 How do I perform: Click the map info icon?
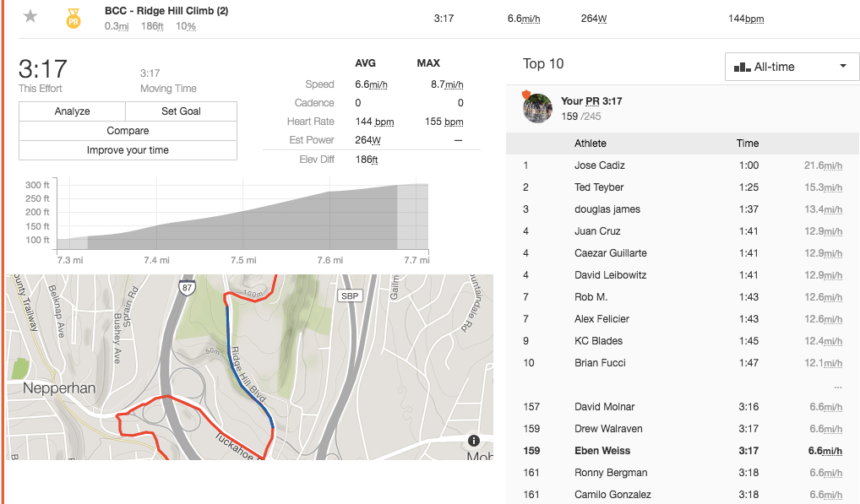tap(473, 441)
